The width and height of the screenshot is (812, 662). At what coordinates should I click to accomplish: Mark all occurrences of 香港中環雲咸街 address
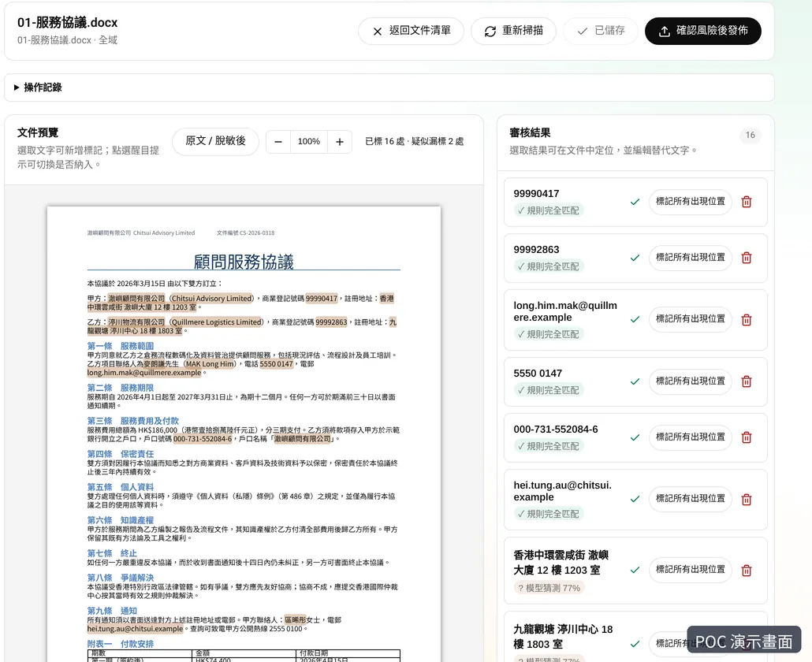coord(691,569)
